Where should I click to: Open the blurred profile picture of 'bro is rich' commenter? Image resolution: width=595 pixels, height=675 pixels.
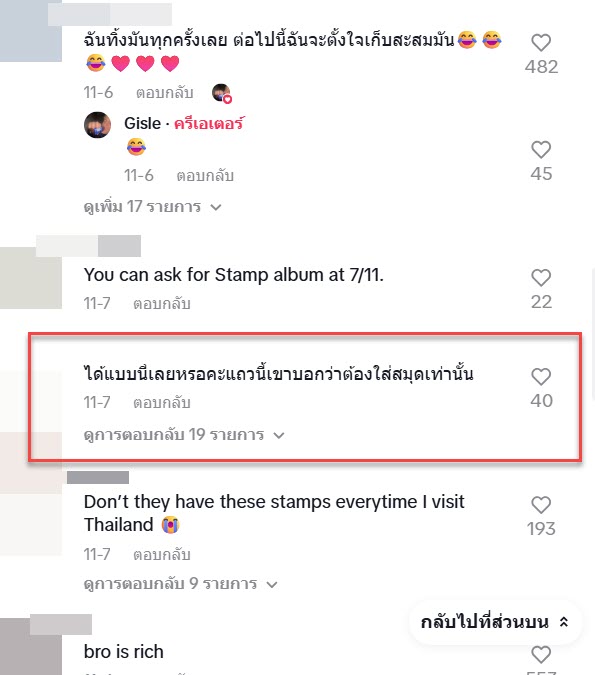31,647
